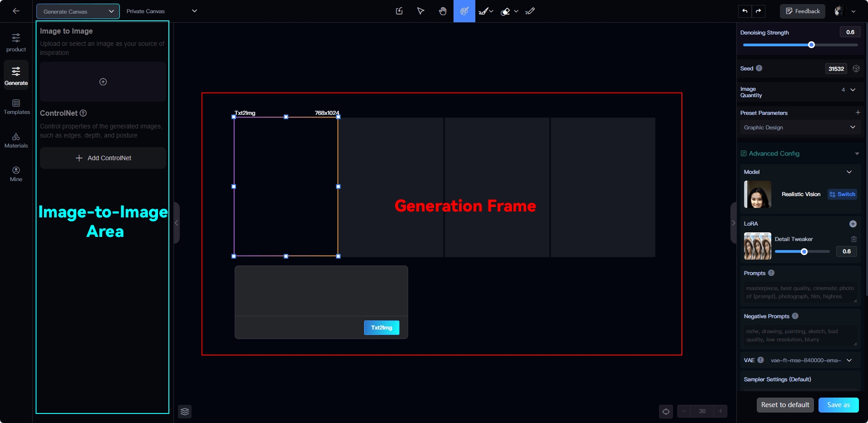Activate the hand pan tool
868x423 pixels.
point(443,11)
